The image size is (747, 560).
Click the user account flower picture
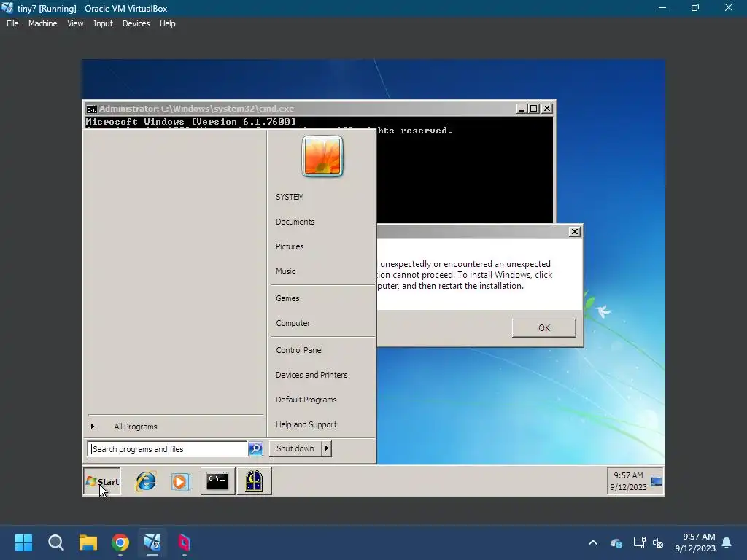(322, 156)
